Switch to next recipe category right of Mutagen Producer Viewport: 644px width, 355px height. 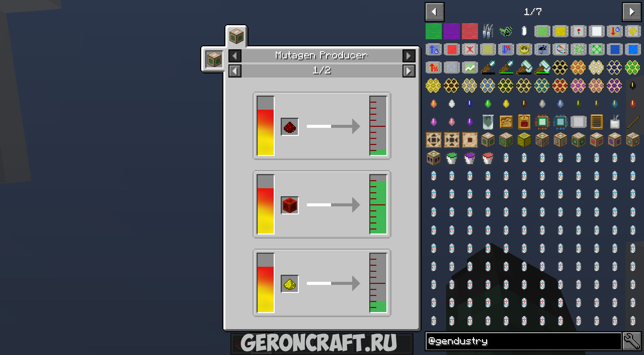pyautogui.click(x=409, y=56)
